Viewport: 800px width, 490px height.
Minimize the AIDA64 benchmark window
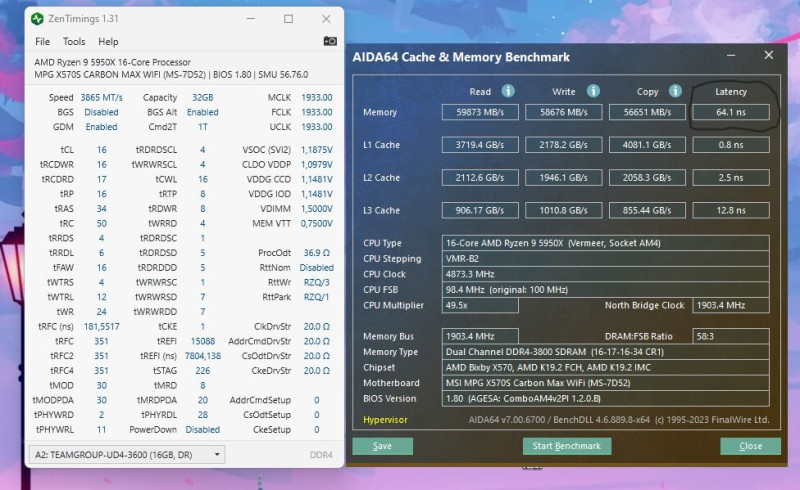[x=731, y=55]
